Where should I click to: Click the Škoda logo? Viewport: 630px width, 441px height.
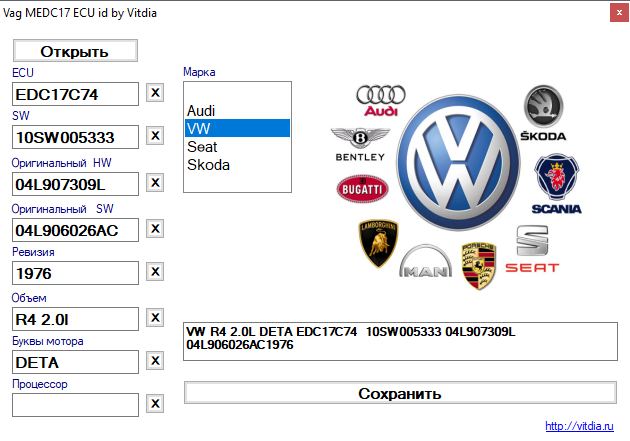tap(543, 113)
